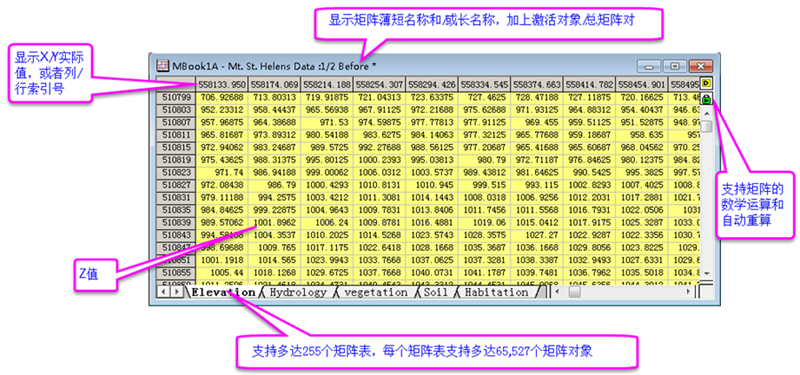Screen dimensions: 800x375
Task: Select row header 510807
Action: click(x=176, y=122)
